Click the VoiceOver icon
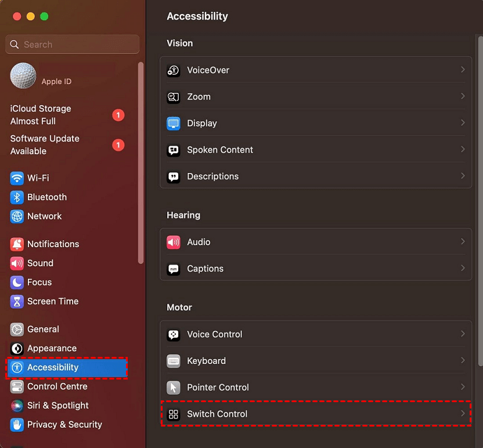The height and width of the screenshot is (448, 483). click(x=174, y=70)
